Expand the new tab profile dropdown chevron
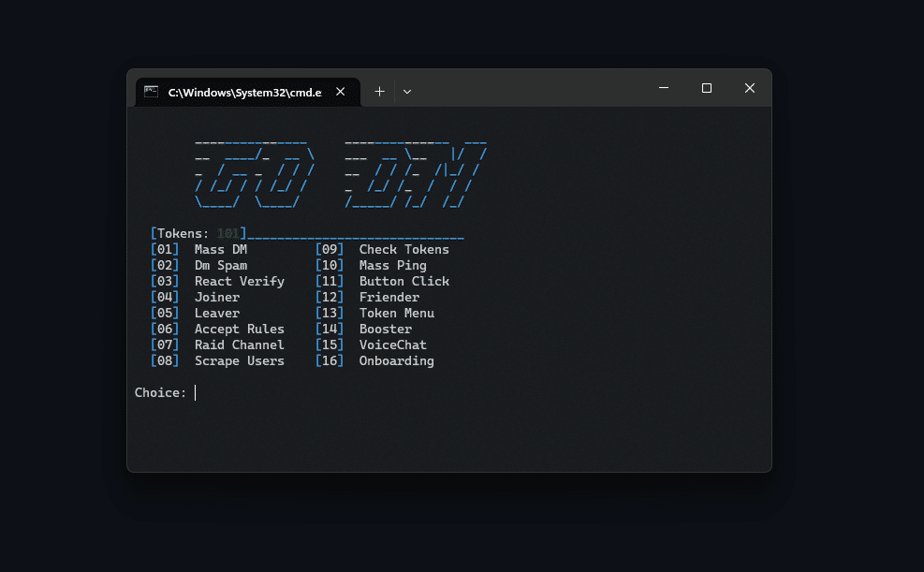Viewport: 924px width, 572px height. tap(407, 92)
